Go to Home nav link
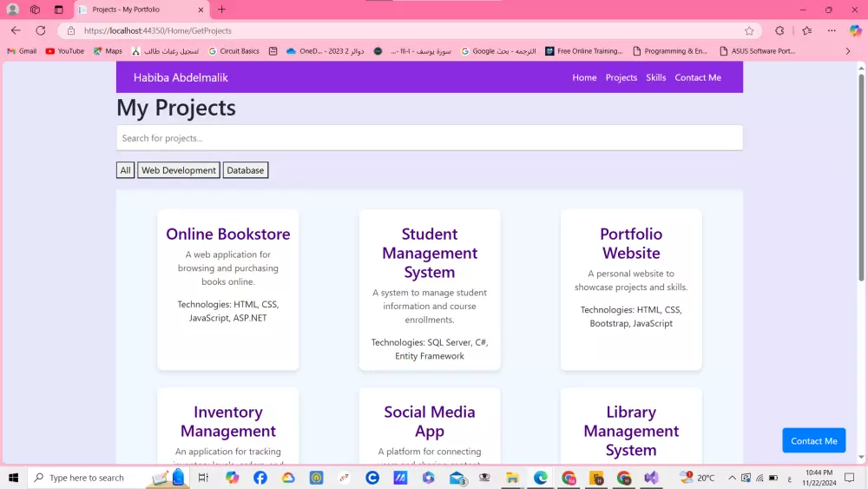Screen dimensions: 868x489 click(584, 77)
